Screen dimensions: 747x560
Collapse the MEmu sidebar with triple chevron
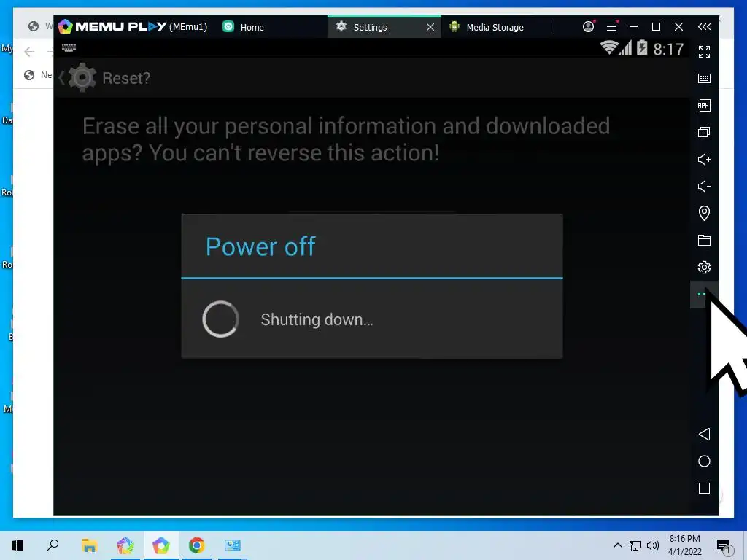pyautogui.click(x=704, y=27)
